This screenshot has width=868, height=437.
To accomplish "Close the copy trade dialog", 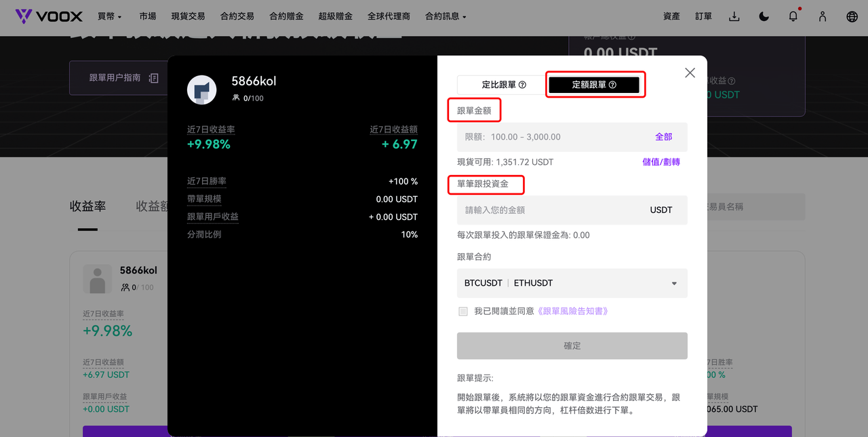I will point(690,73).
